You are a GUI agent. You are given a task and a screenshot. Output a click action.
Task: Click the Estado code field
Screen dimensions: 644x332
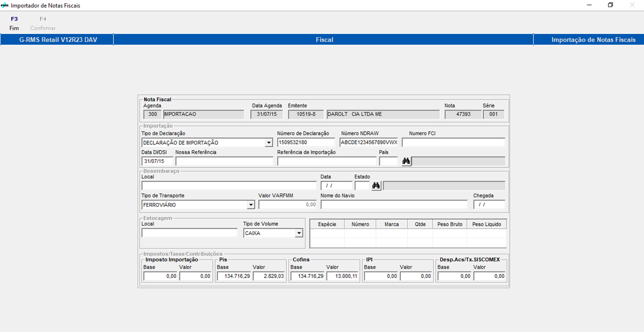[x=362, y=186]
